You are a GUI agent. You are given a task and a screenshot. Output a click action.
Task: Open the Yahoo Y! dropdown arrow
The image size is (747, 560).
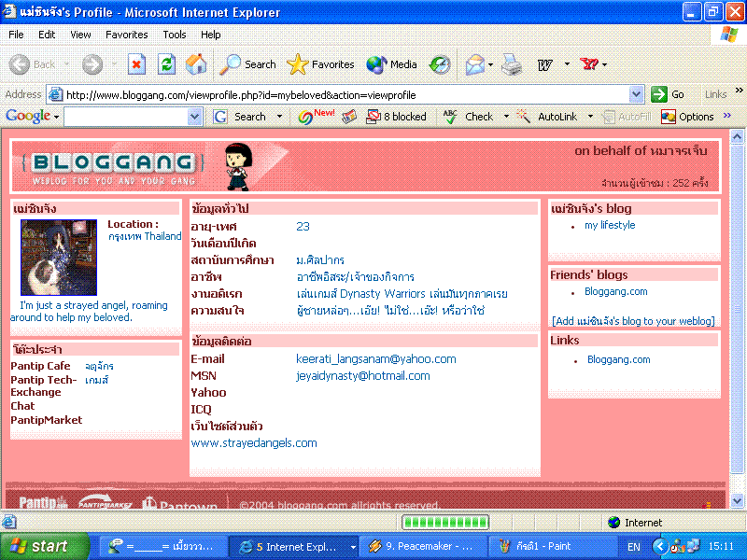point(604,64)
